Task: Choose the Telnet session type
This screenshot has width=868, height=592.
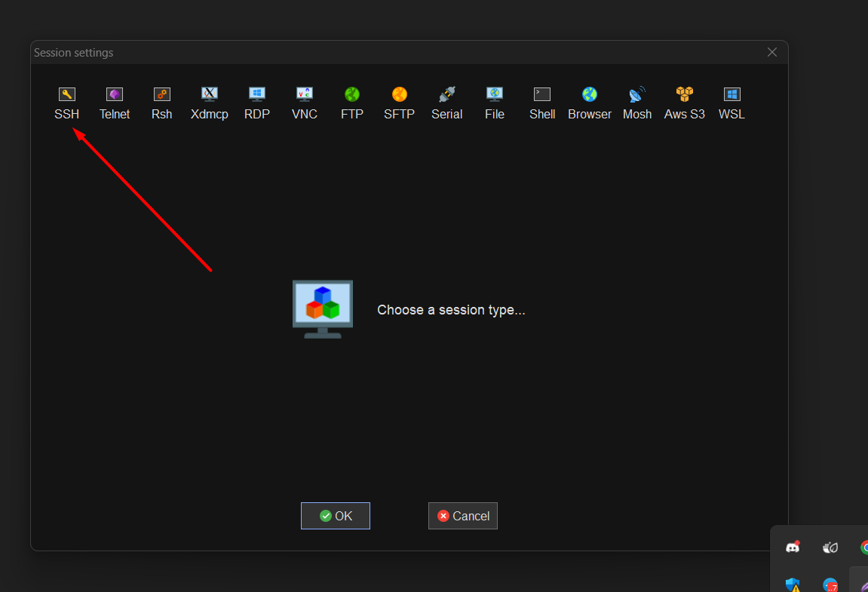Action: (x=114, y=103)
